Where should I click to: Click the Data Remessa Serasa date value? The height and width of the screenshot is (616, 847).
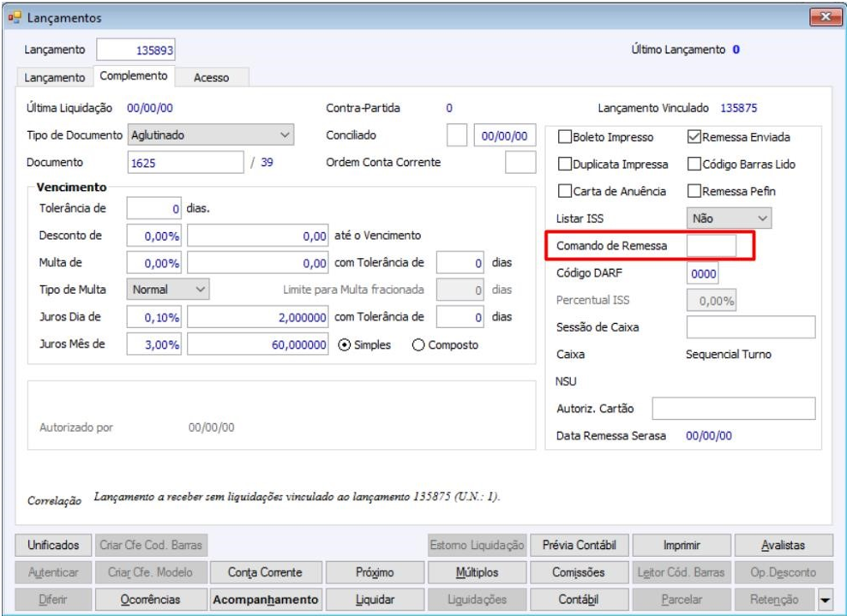pos(709,436)
